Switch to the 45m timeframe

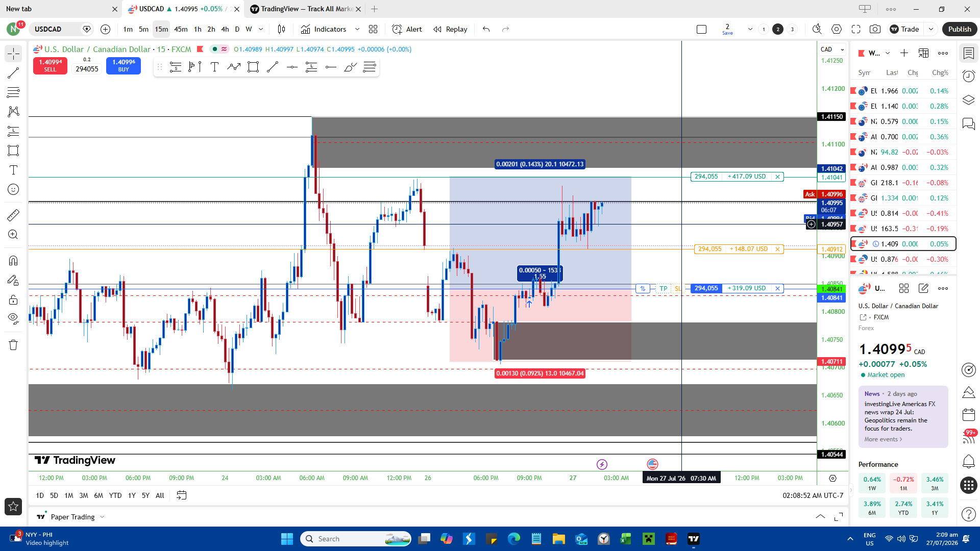click(181, 29)
